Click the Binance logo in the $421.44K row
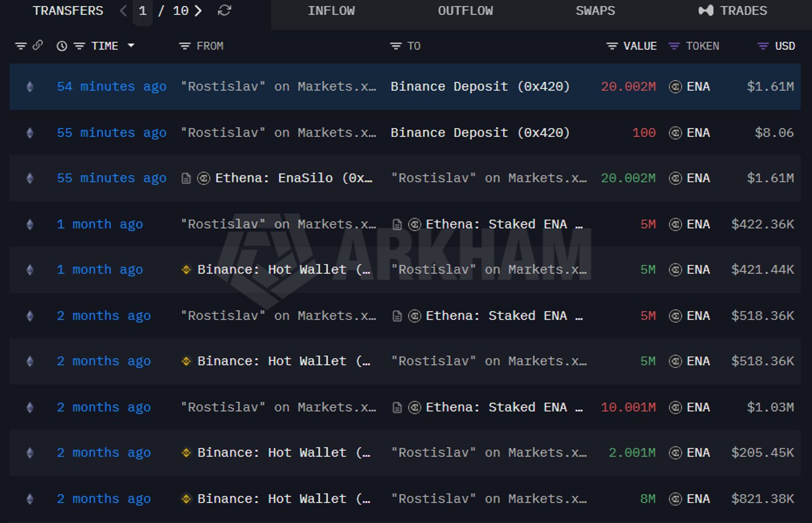This screenshot has width=812, height=523. point(186,270)
